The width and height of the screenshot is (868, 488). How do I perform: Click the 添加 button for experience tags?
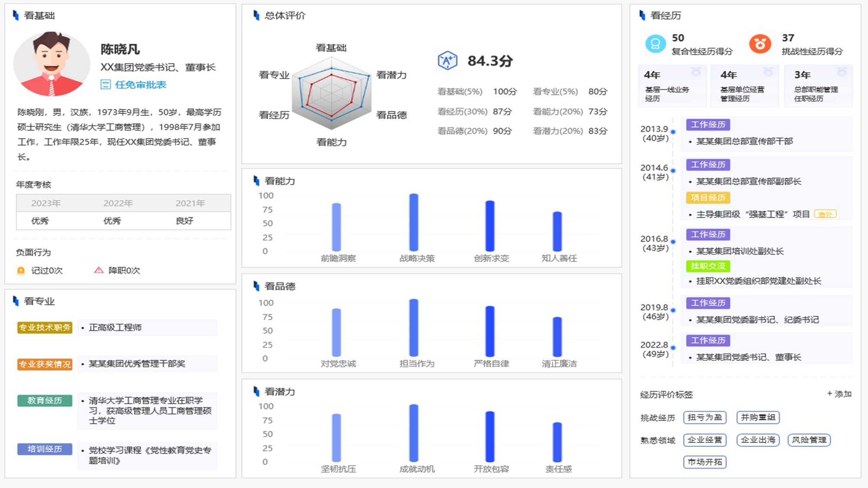839,394
